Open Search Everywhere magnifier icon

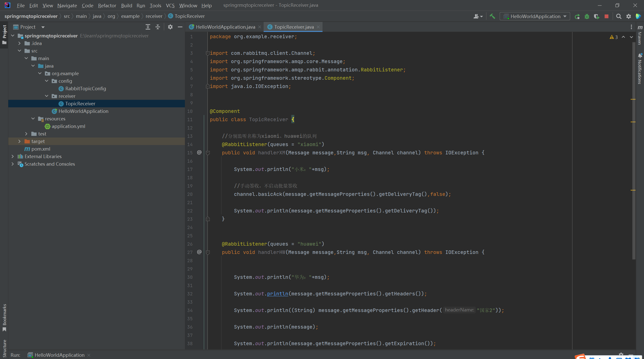click(619, 16)
